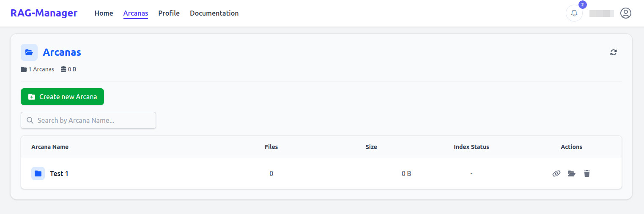Open the Documentation menu item
The height and width of the screenshot is (214, 644).
click(214, 13)
